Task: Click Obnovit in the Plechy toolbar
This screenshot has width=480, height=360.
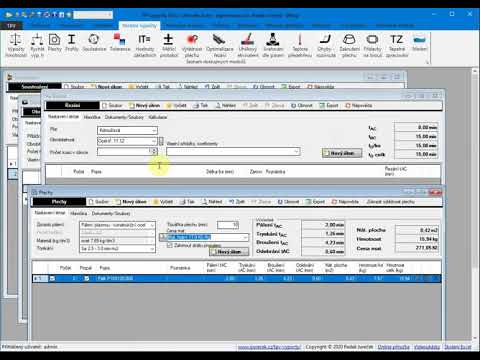Action: 289,202
